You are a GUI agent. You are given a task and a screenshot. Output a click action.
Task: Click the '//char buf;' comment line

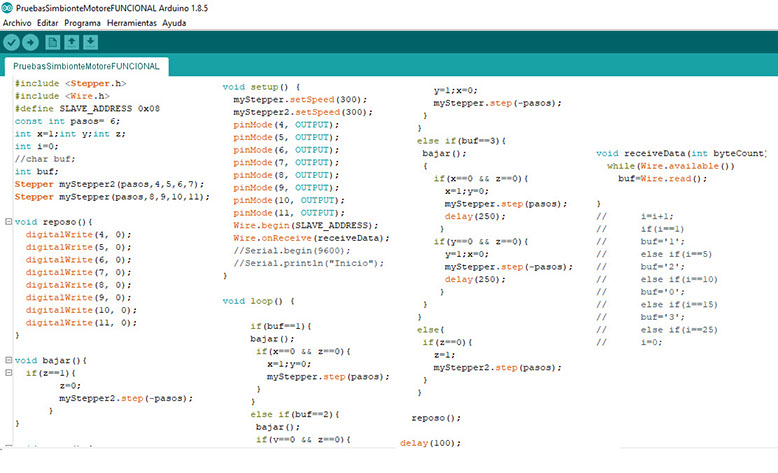(45, 159)
